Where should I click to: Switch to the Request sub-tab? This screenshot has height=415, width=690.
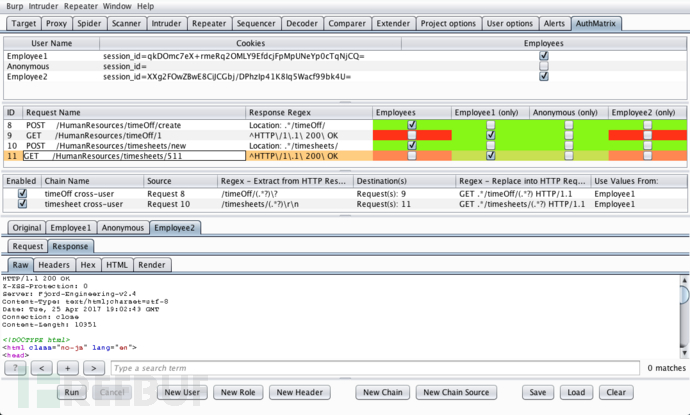(28, 246)
